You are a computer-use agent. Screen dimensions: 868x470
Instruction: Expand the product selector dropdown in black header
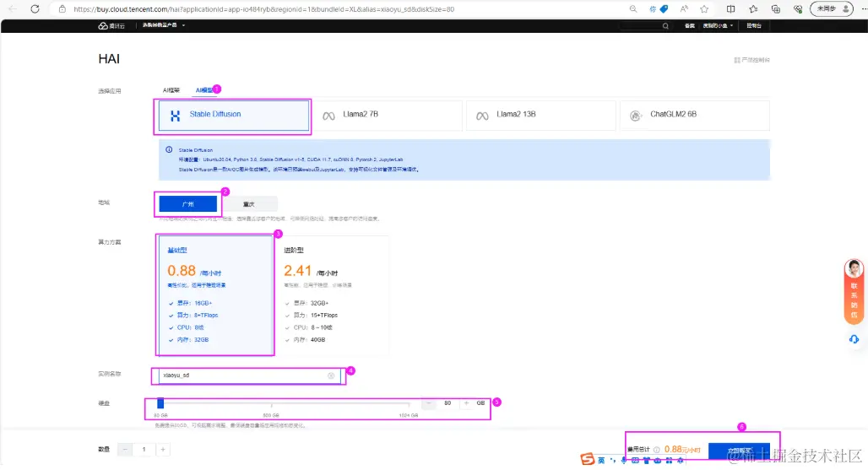coord(163,25)
